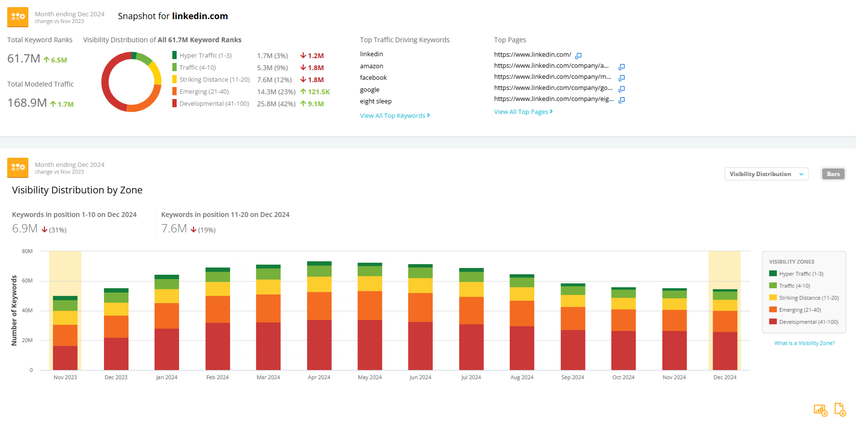This screenshot has width=856, height=422.
Task: Click the Jul 2024 axis label
Action: tap(471, 377)
